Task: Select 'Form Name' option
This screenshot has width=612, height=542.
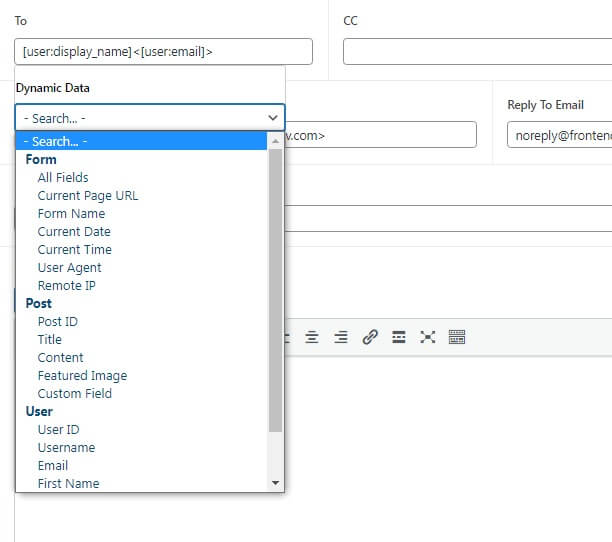Action: click(141, 213)
